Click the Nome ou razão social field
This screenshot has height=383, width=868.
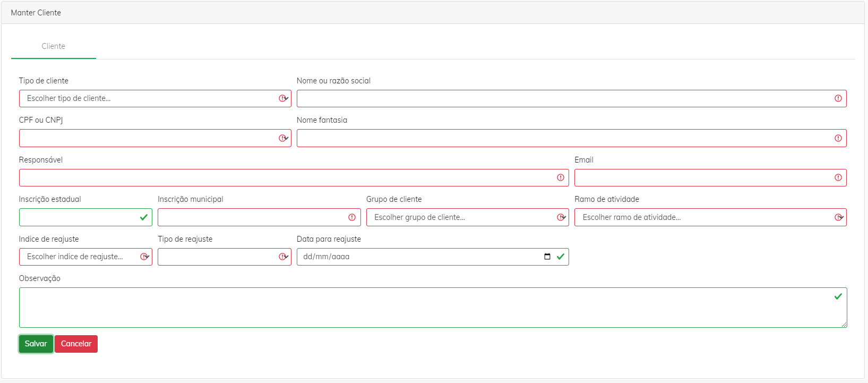pos(571,98)
